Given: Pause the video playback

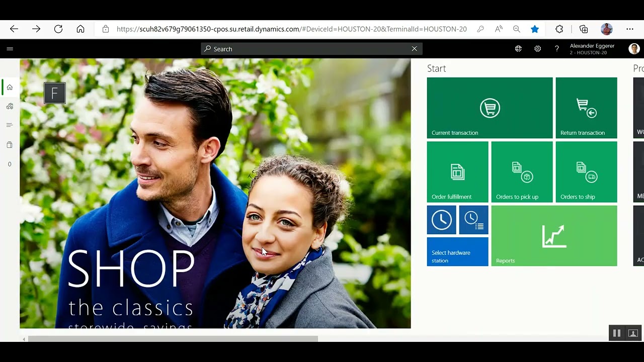Looking at the screenshot, I should 616,333.
